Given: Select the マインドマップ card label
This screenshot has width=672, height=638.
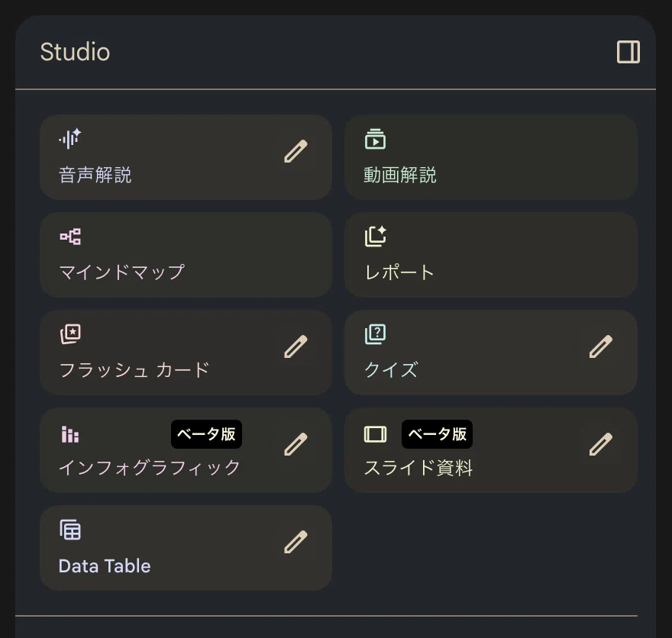Looking at the screenshot, I should click(x=121, y=272).
